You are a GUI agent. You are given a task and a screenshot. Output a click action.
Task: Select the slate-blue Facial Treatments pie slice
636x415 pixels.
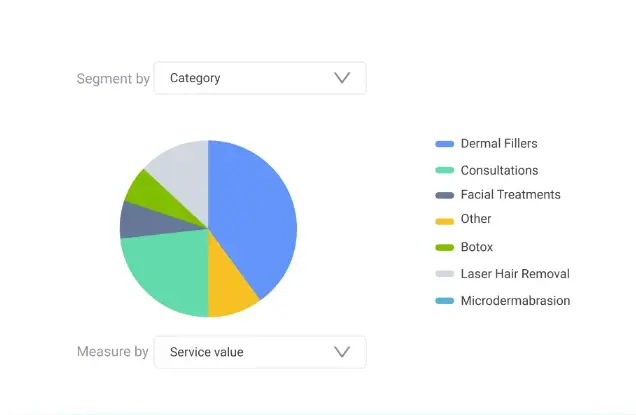pos(133,220)
